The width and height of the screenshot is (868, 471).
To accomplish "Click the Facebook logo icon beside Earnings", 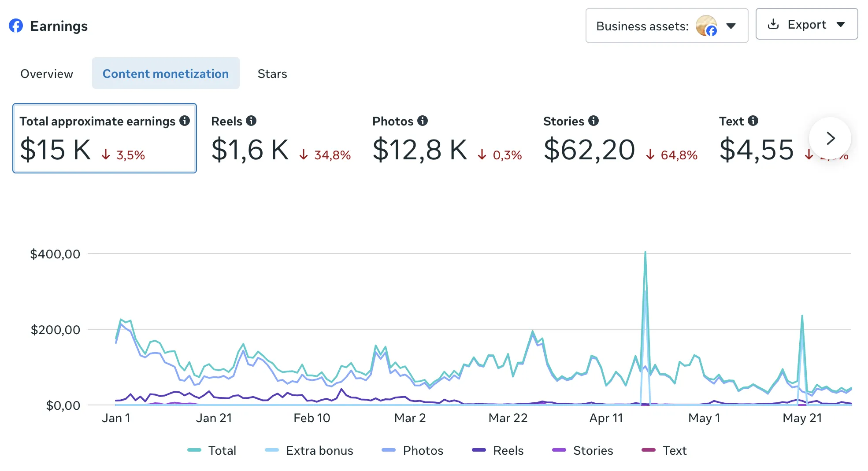I will 16,26.
